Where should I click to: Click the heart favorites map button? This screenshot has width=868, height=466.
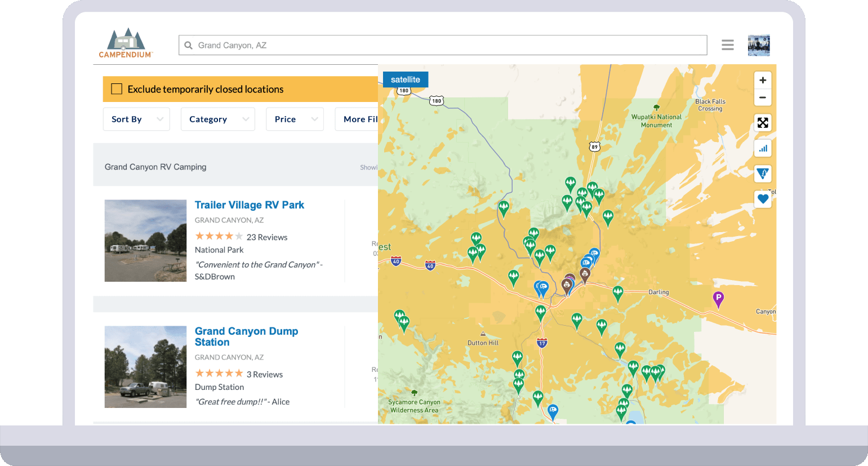pyautogui.click(x=763, y=199)
